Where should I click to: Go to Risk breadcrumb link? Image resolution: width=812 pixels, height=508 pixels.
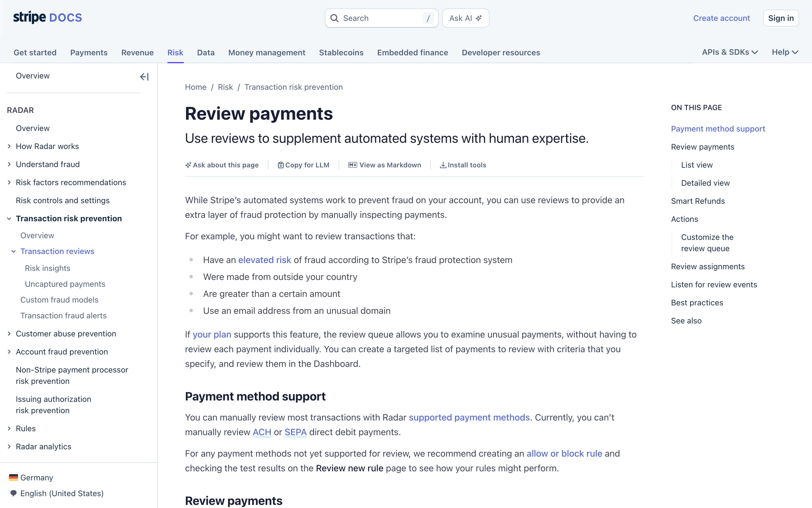tap(225, 87)
